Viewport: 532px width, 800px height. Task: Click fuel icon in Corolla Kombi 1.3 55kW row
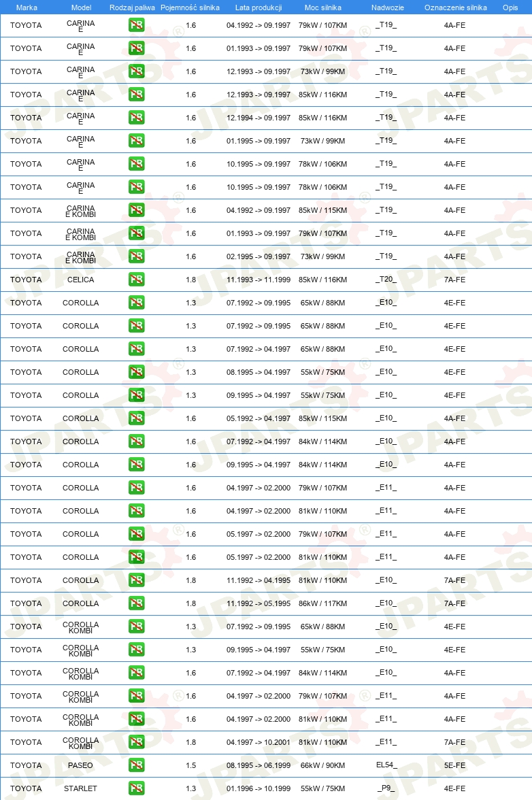(136, 650)
